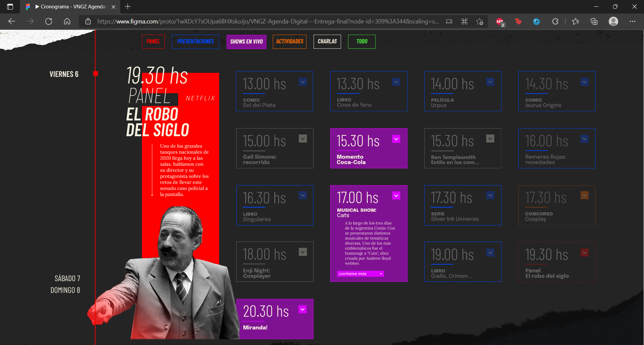Click the NETFLIX label
Image resolution: width=644 pixels, height=345 pixels.
pyautogui.click(x=200, y=98)
